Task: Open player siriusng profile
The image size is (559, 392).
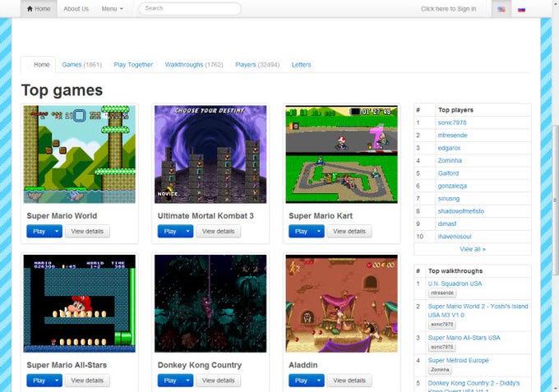Action: point(449,199)
